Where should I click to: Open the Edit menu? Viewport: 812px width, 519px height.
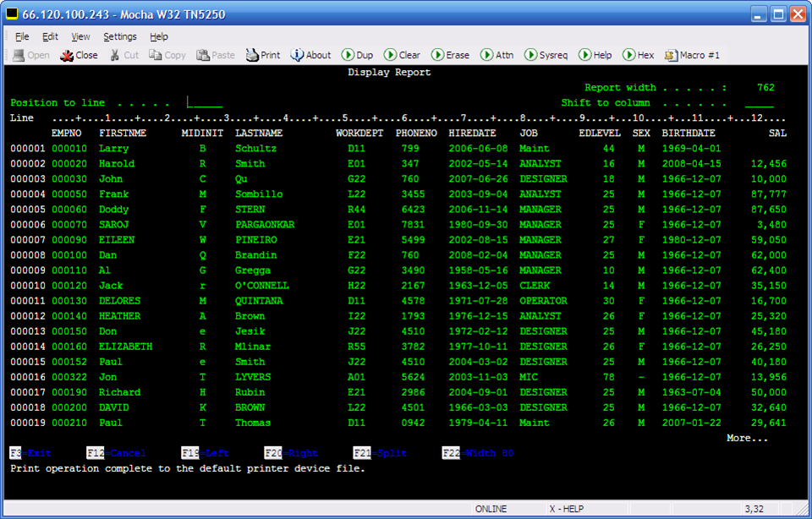[50, 36]
